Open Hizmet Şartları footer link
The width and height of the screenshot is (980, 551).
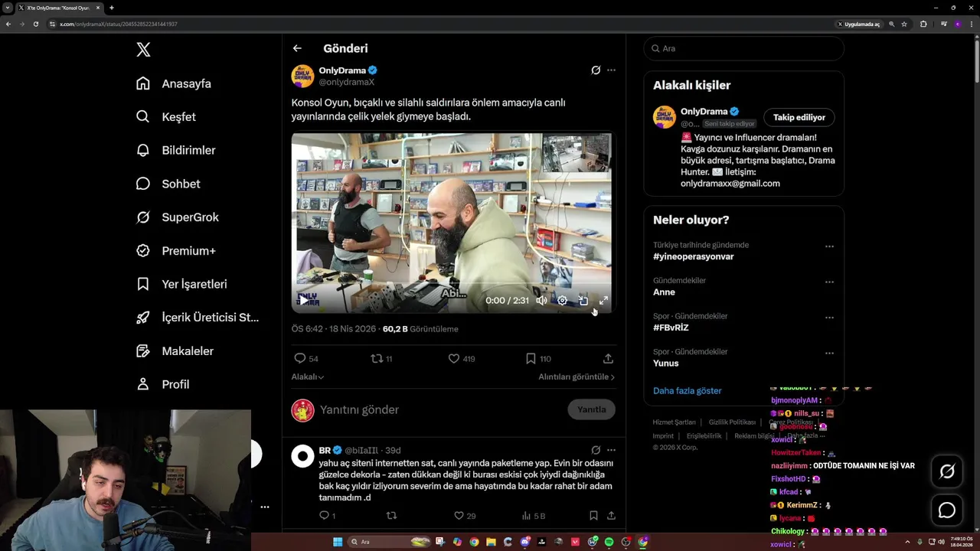[674, 422]
